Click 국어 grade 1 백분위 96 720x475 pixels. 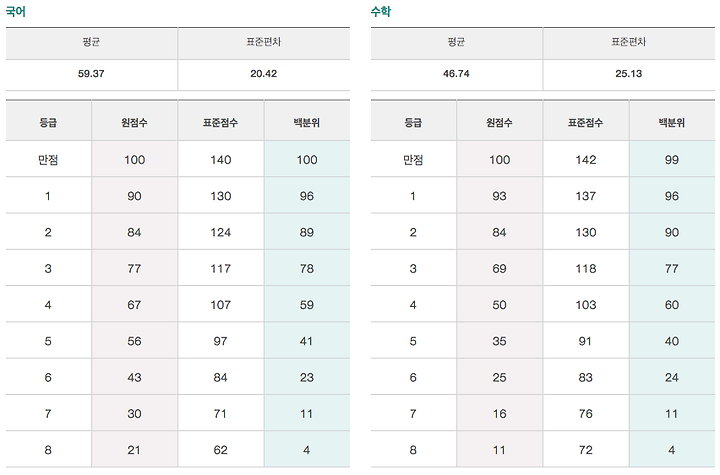(x=307, y=196)
